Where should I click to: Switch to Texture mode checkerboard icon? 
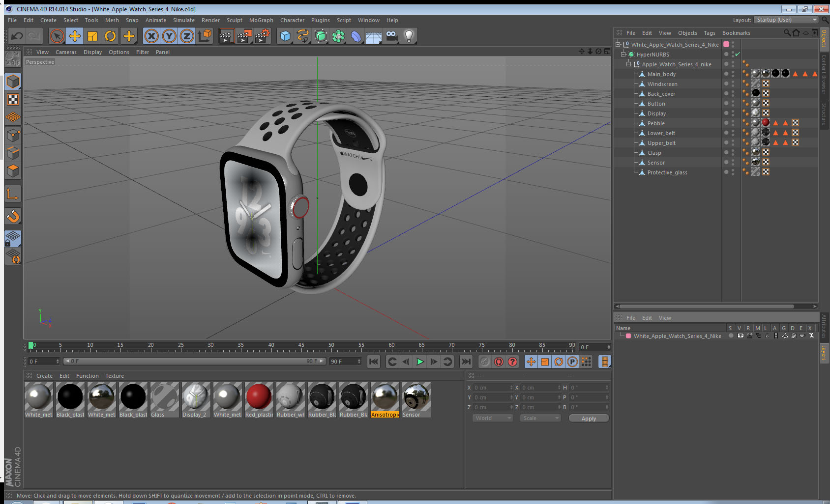(x=13, y=100)
